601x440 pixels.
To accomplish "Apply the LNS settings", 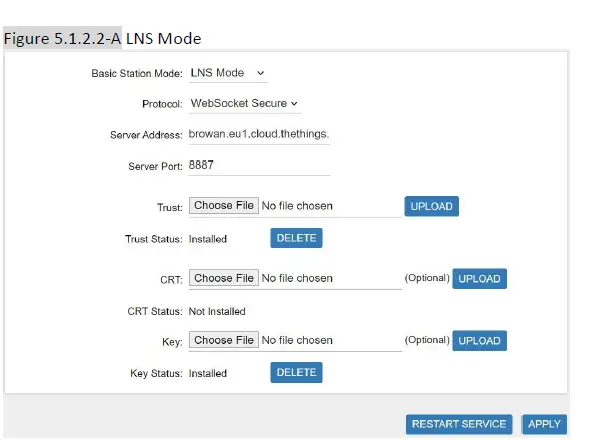I will pos(544,424).
